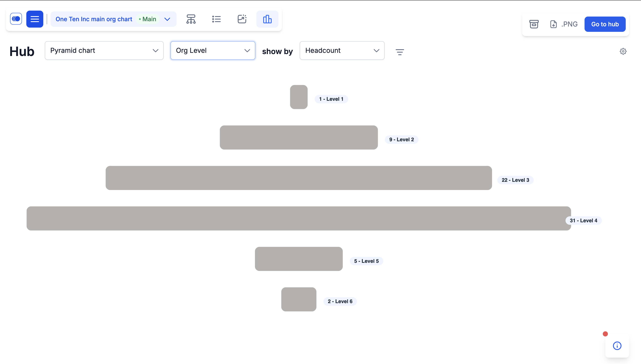Switch to org chart tree view
The height and width of the screenshot is (364, 641).
coord(191,19)
